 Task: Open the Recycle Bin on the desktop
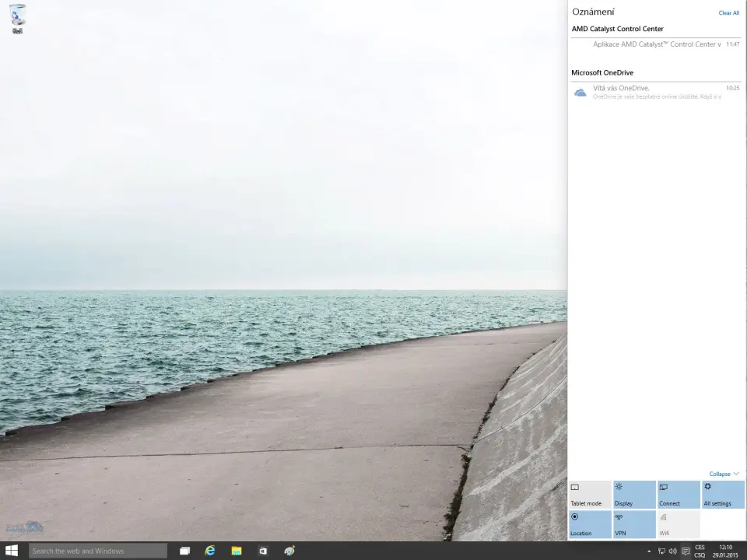[x=17, y=16]
